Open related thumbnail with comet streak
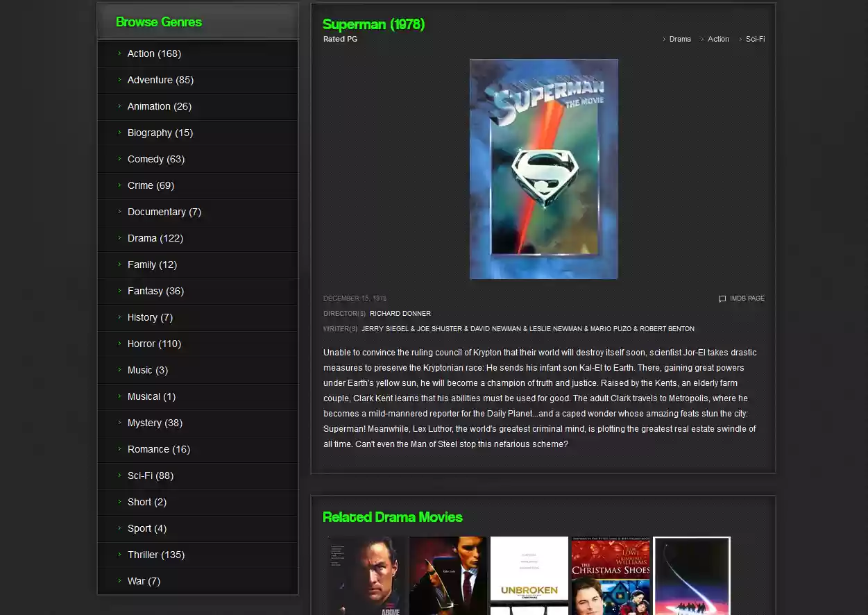868x615 pixels. click(692, 575)
